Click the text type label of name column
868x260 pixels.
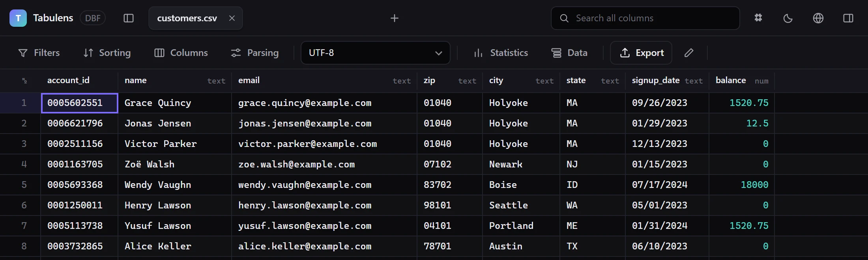(216, 81)
